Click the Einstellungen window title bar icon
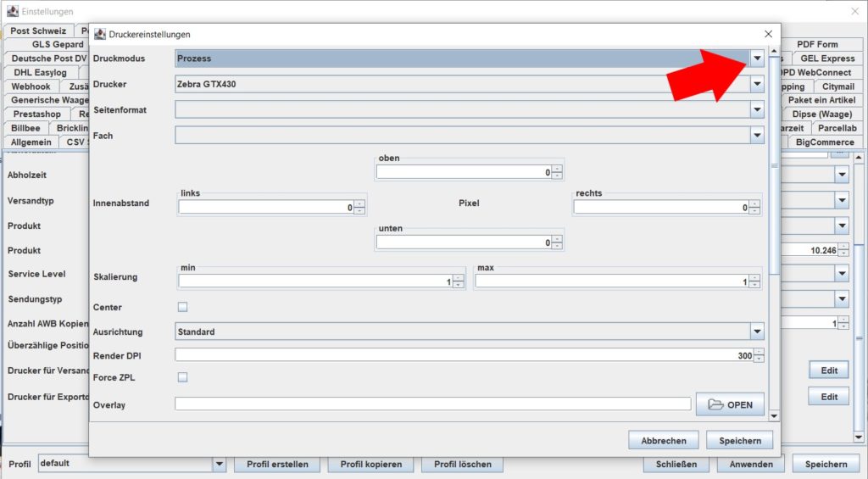Screen dimensions: 868x479 pos(12,11)
